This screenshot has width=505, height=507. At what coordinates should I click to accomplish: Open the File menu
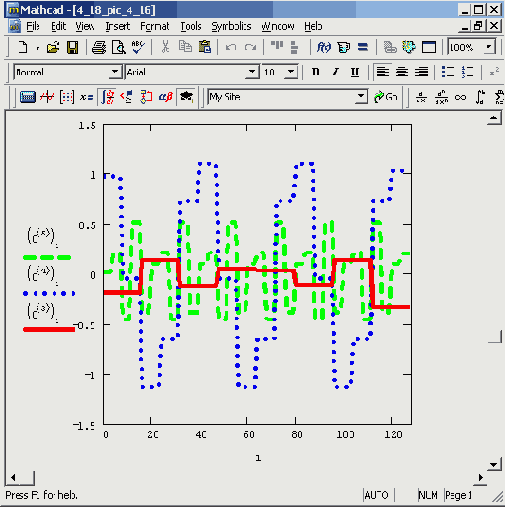[32, 26]
